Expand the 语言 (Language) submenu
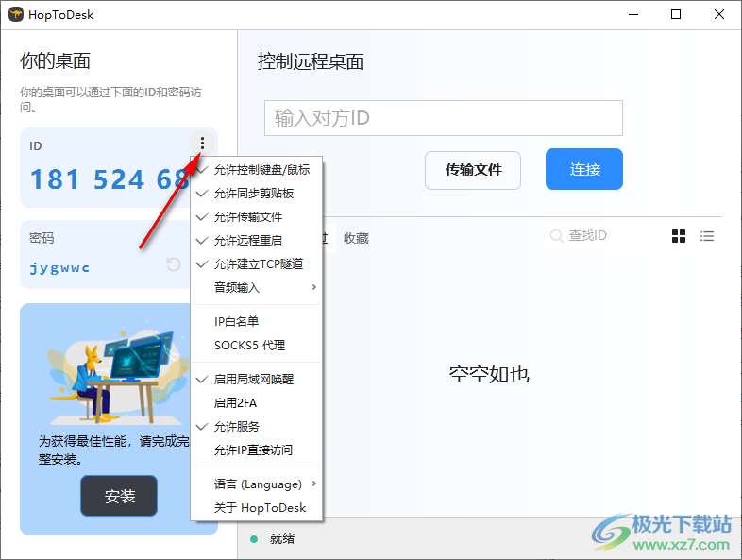The width and height of the screenshot is (742, 560). (257, 484)
